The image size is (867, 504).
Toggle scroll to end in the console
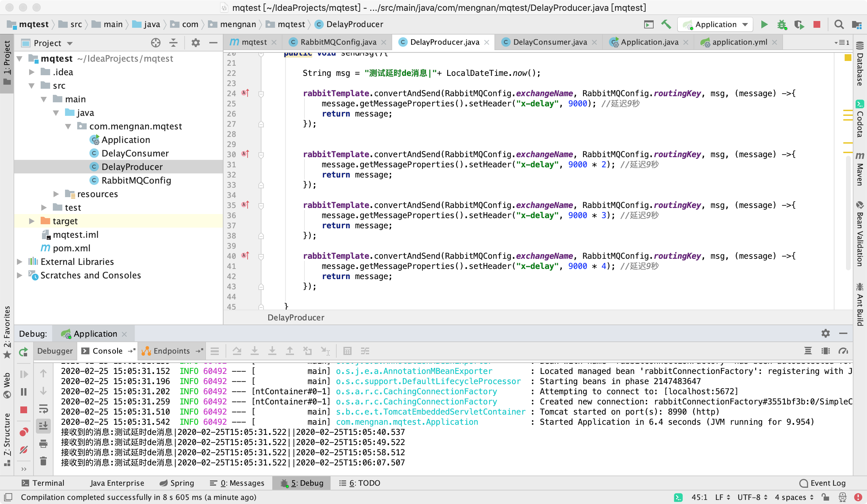click(x=43, y=426)
